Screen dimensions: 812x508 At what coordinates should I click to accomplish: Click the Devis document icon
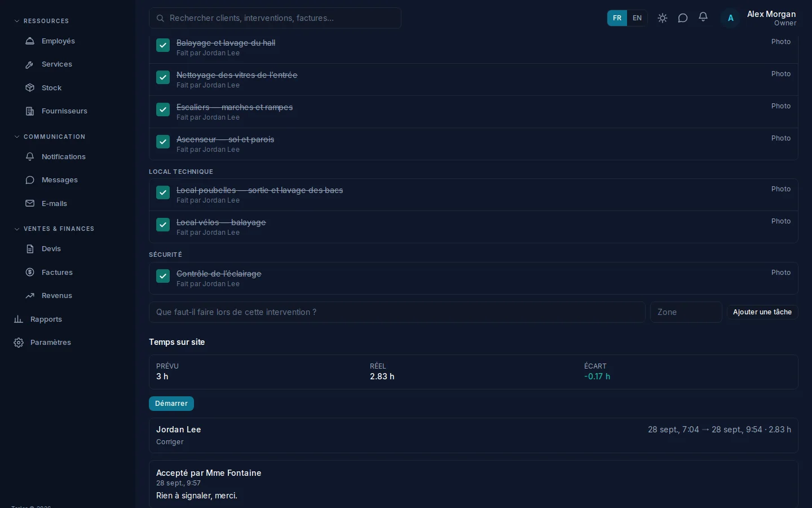tap(30, 249)
